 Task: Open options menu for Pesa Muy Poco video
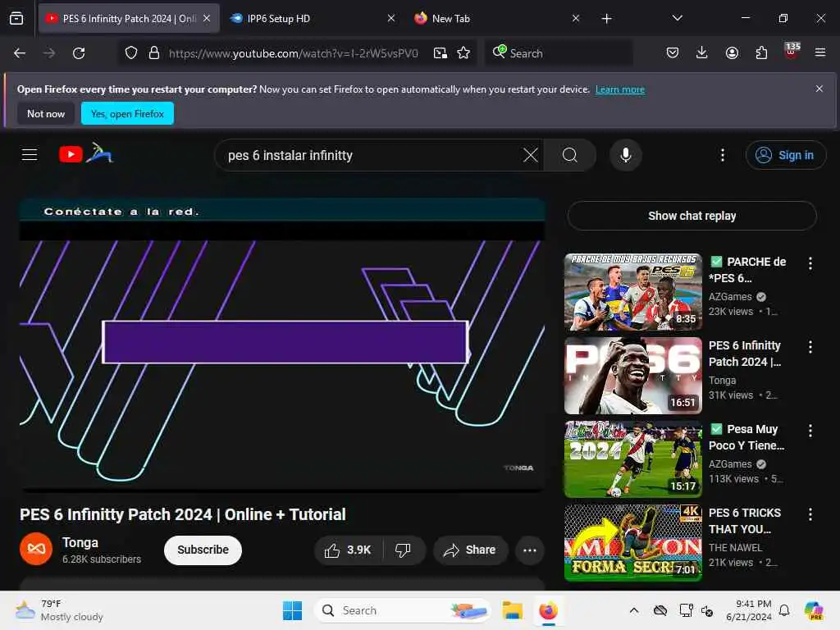[x=810, y=430]
